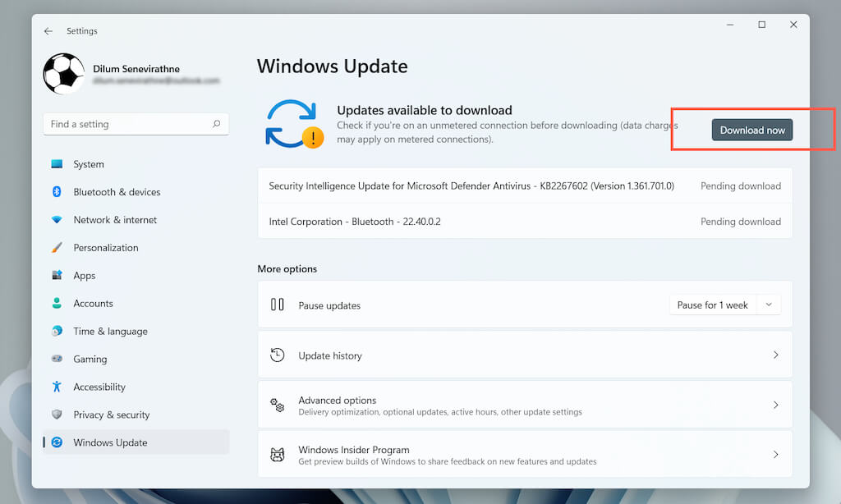Click the Pause updates icon

pos(278,305)
